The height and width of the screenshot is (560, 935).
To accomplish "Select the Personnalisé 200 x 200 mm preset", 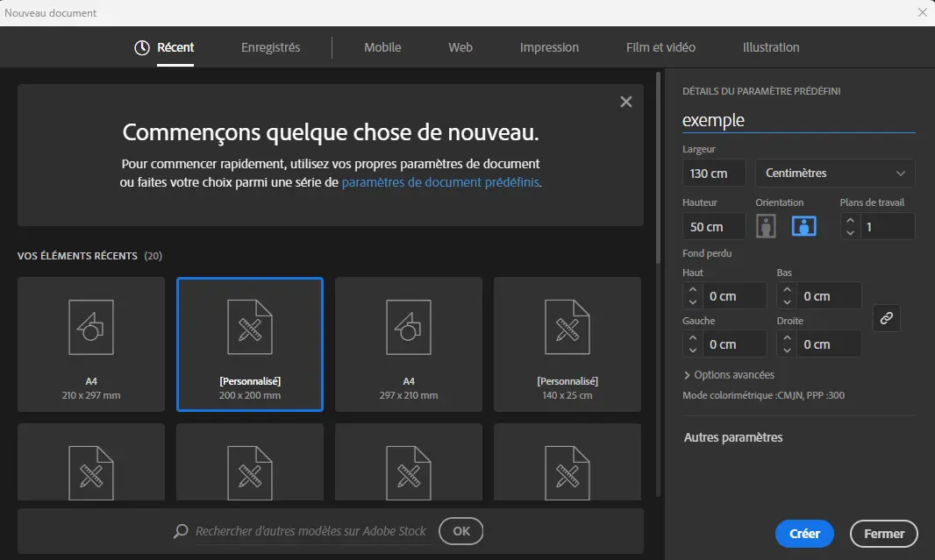I will point(250,344).
